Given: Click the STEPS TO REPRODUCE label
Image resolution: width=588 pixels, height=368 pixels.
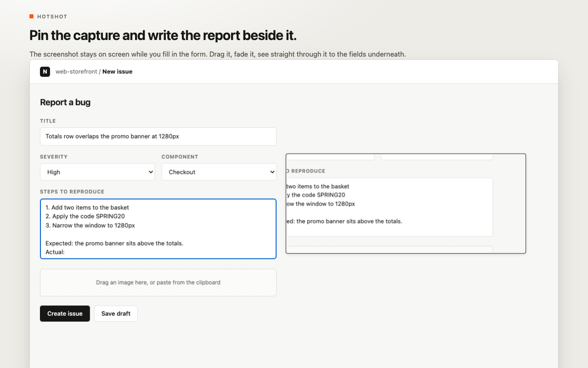Looking at the screenshot, I should click(x=72, y=192).
